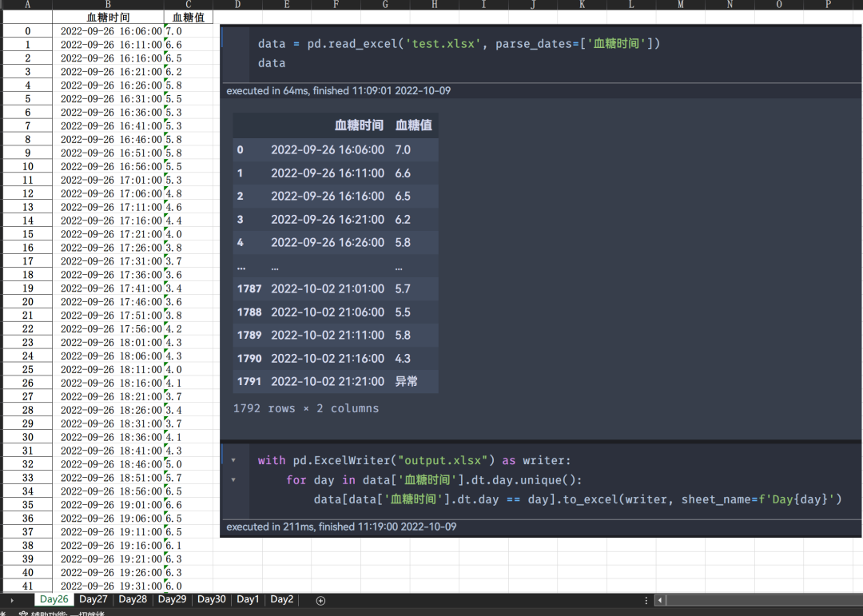This screenshot has width=863, height=616.
Task: Collapse the 'for day in data' fold arrow
Action: click(233, 480)
